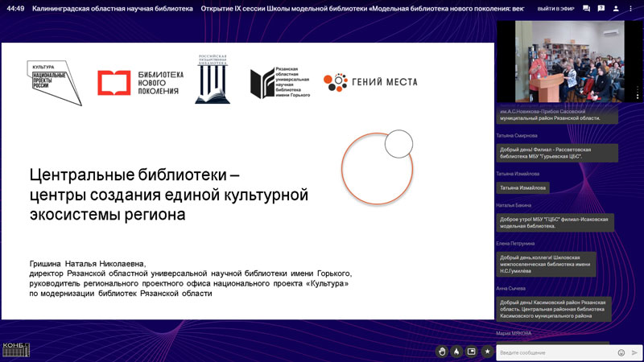Raise hand with the hand icon
The height and width of the screenshot is (362, 644).
pos(442,352)
